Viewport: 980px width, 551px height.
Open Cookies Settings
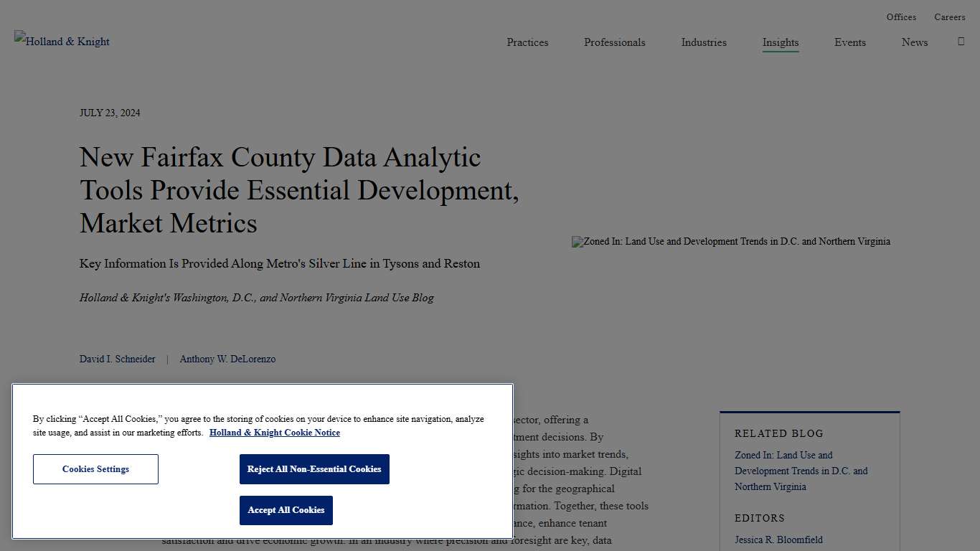(95, 468)
